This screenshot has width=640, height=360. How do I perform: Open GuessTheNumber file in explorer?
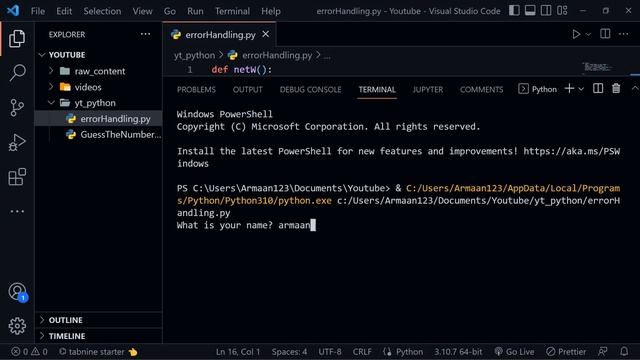98,134
